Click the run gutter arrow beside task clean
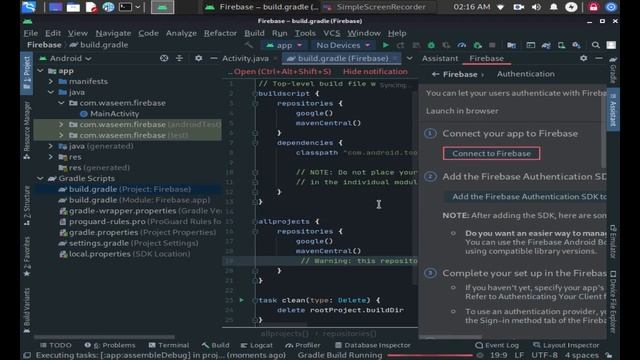This screenshot has height=360, width=640. (x=242, y=300)
